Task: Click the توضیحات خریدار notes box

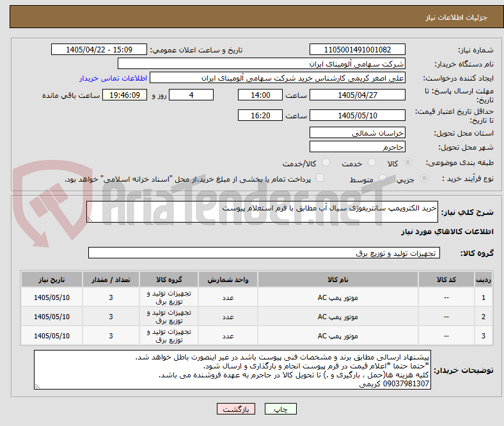Action: click(232, 370)
